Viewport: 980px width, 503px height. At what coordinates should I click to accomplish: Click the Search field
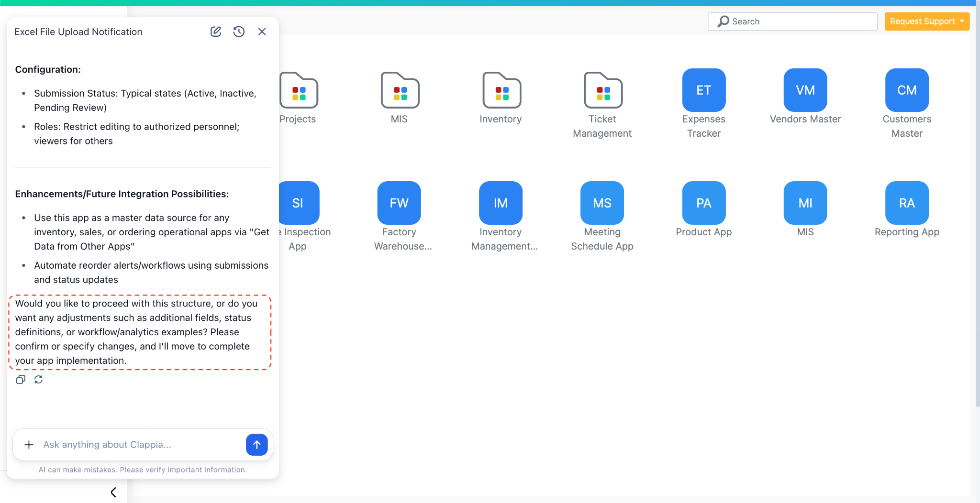point(792,21)
